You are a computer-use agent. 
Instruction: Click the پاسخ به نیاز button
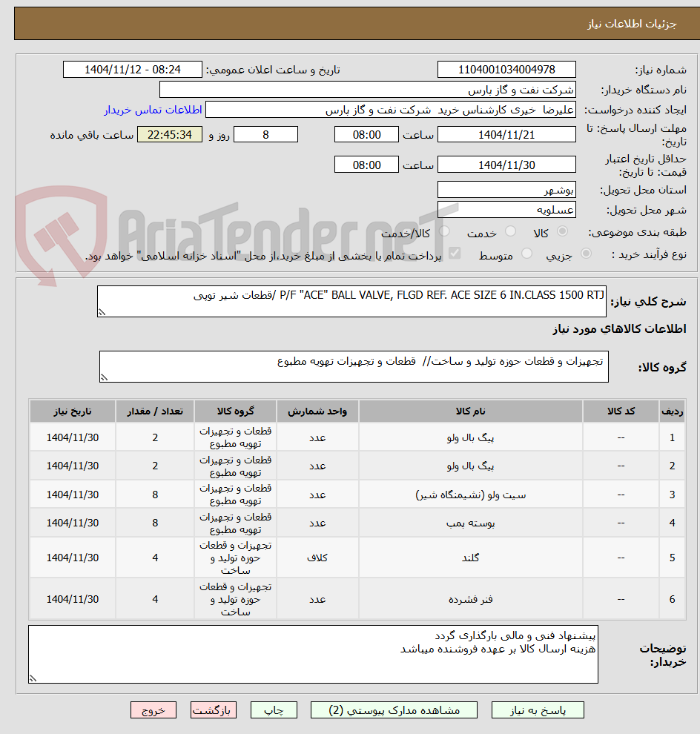click(x=538, y=710)
